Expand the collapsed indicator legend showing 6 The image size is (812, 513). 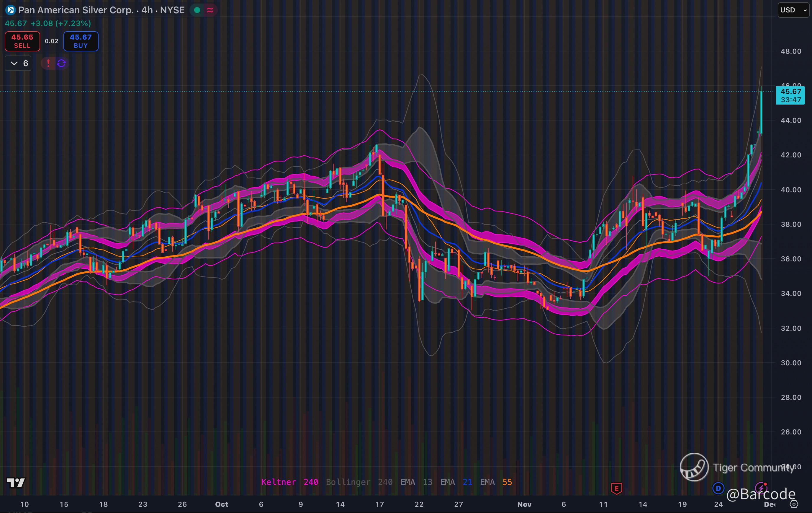click(18, 63)
